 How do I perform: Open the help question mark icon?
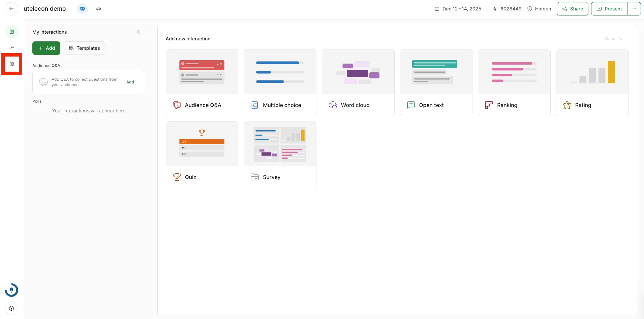tap(11, 308)
